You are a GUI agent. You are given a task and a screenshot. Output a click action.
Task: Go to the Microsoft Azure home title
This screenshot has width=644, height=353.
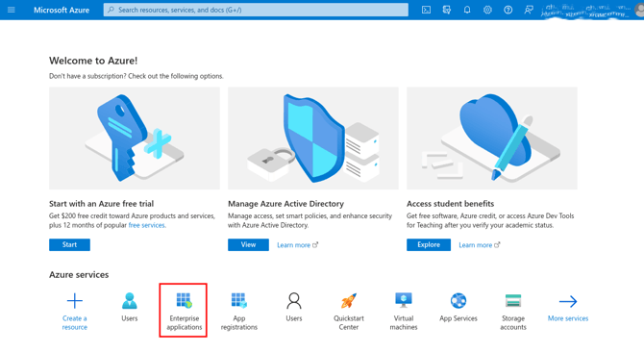coord(62,10)
